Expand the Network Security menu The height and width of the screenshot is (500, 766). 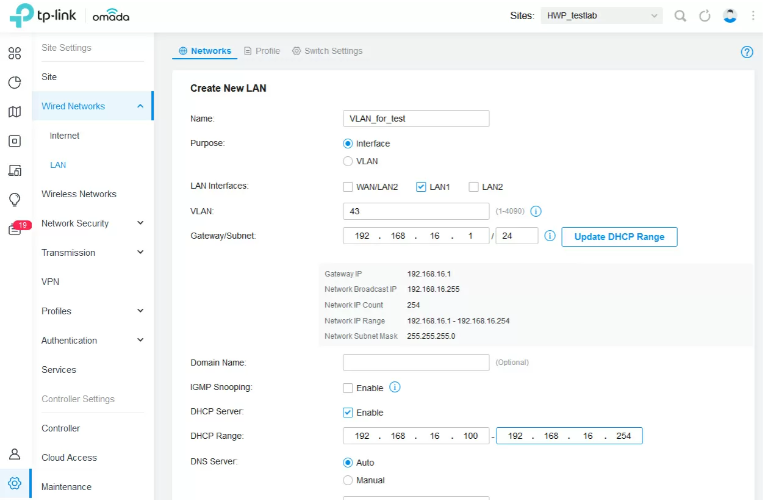(x=95, y=223)
